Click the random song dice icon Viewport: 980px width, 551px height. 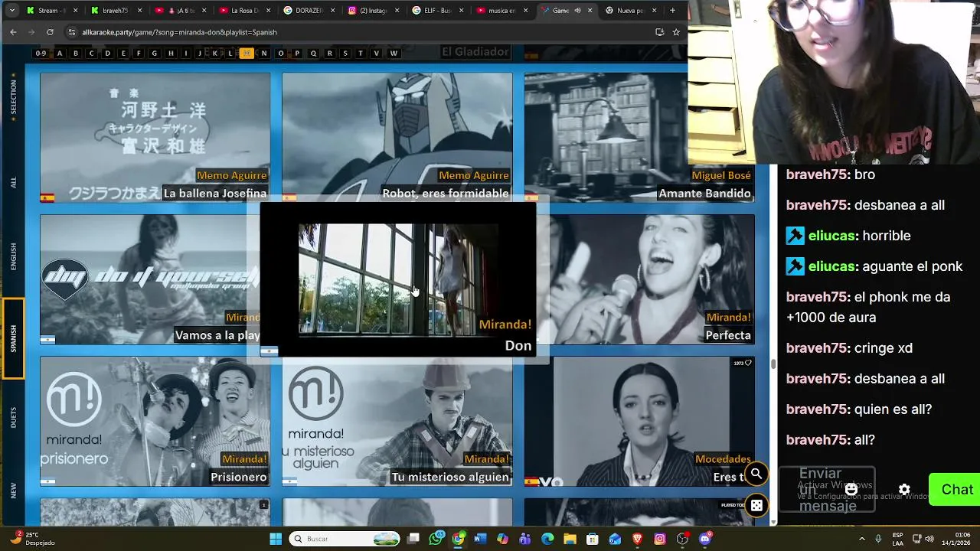756,506
